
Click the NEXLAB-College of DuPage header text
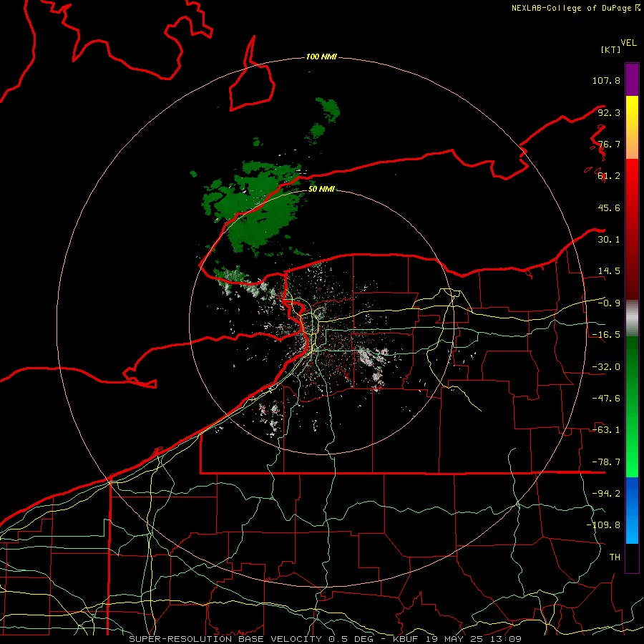pos(575,8)
